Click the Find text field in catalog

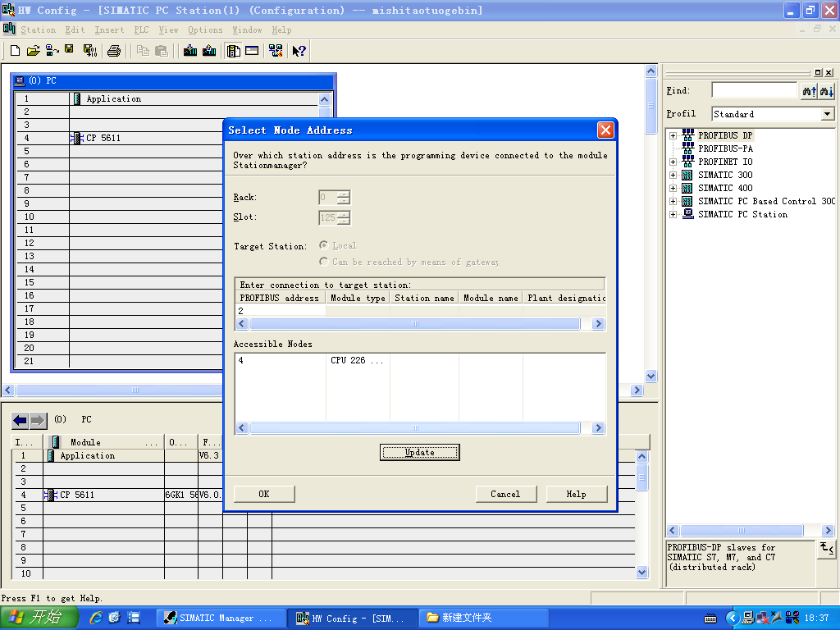(x=755, y=90)
